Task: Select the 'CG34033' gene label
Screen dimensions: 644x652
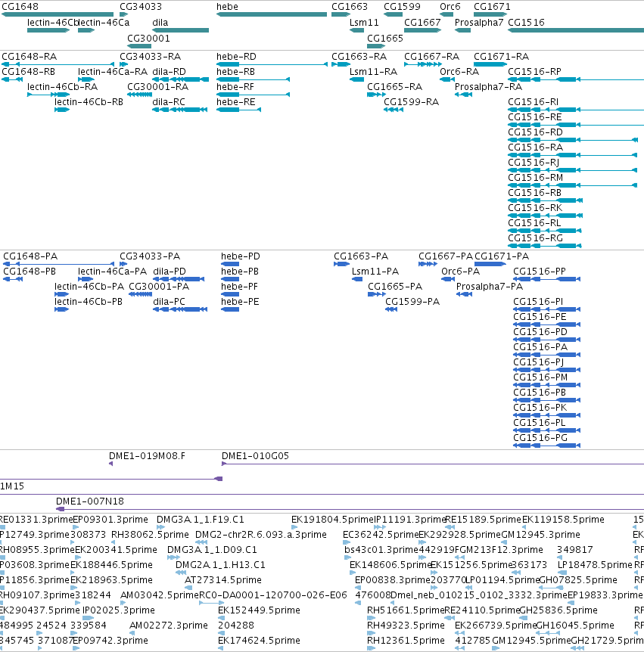Action: tap(141, 7)
